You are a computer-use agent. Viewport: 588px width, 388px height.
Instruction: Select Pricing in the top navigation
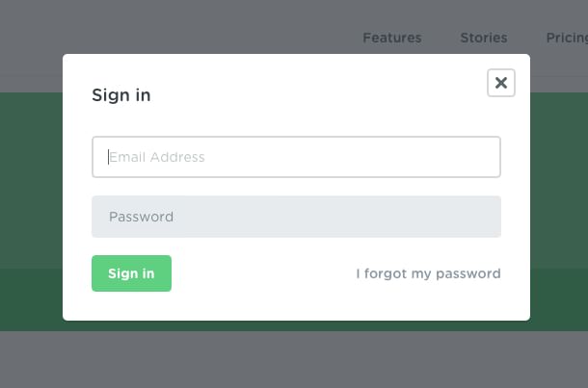point(567,38)
